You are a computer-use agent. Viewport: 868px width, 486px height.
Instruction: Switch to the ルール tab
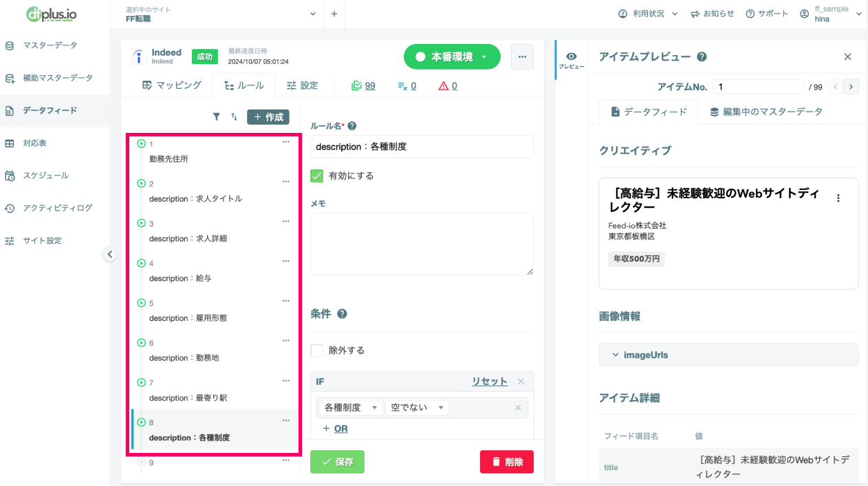click(243, 85)
